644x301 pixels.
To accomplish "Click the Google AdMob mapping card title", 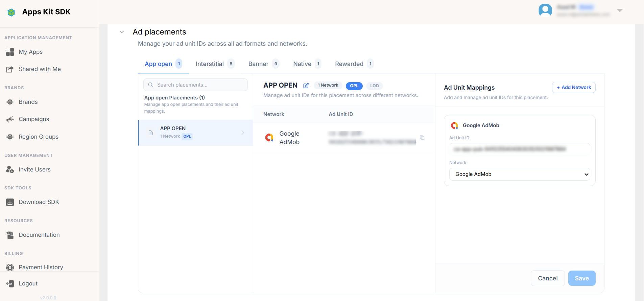I will [481, 125].
